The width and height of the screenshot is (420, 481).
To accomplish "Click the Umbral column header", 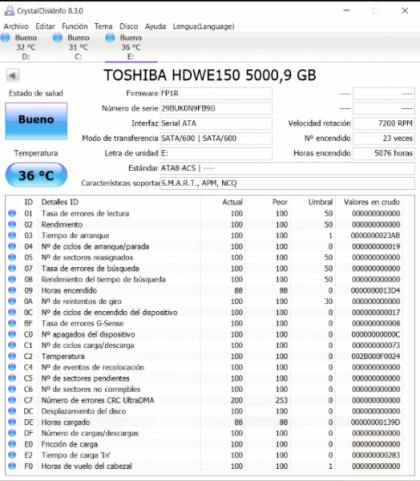I will tap(320, 202).
